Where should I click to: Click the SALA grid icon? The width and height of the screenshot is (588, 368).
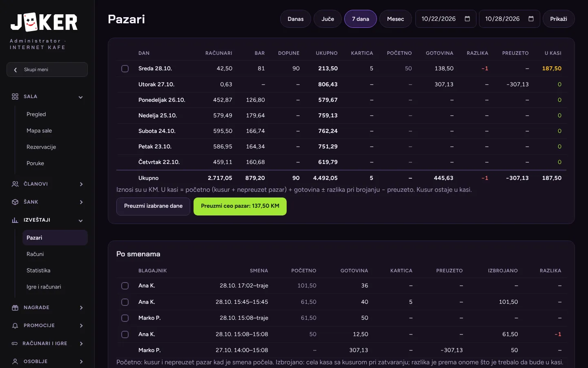click(15, 96)
